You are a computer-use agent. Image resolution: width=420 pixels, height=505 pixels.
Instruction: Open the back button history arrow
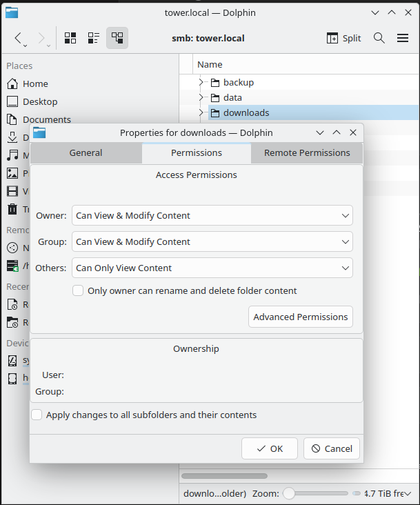[25, 46]
